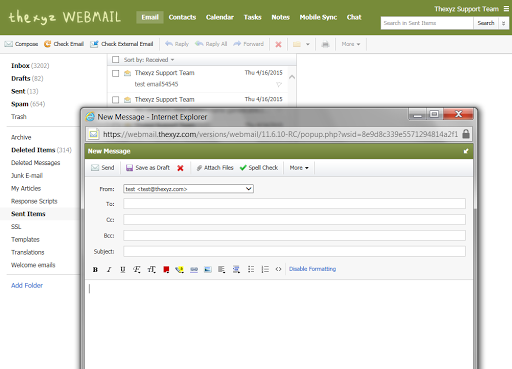
Task: Save the message as draft
Action: (148, 168)
